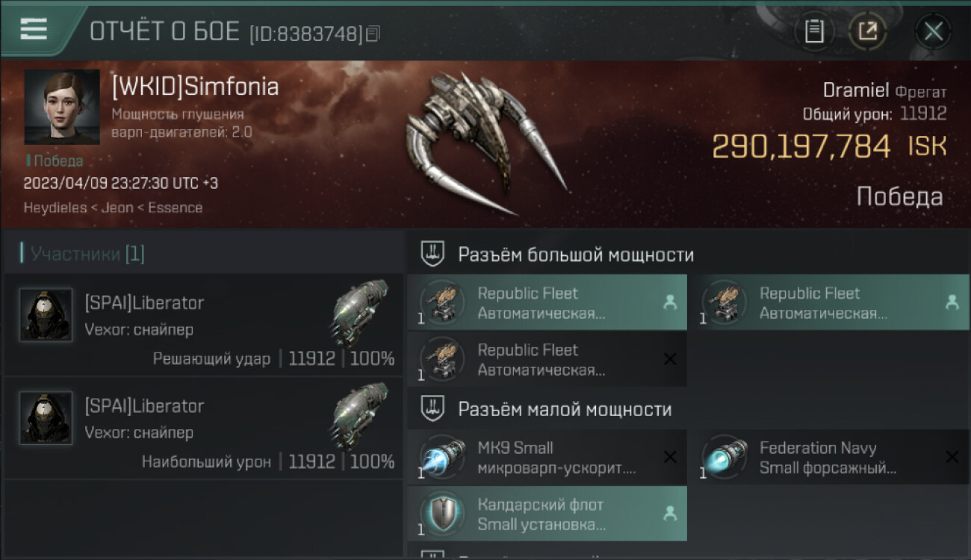Viewport: 971px width, 560px height.
Task: Open first Liberator pilot avatar
Action: pos(46,315)
